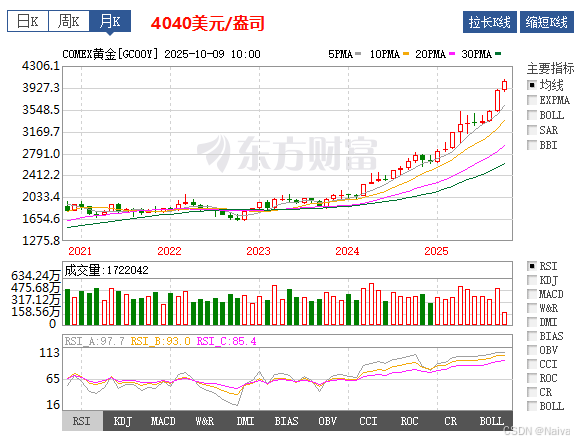574x442 pixels.
Task: Open the RSI tab in bottom bar
Action: point(82,421)
